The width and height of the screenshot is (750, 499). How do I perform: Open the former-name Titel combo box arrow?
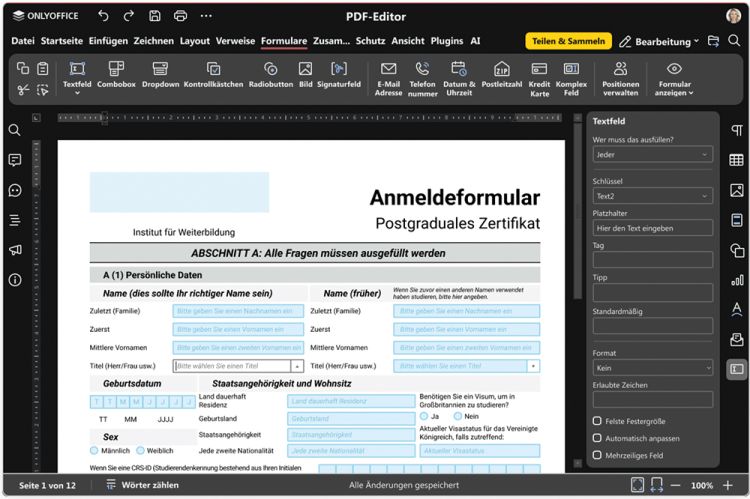coord(533,366)
